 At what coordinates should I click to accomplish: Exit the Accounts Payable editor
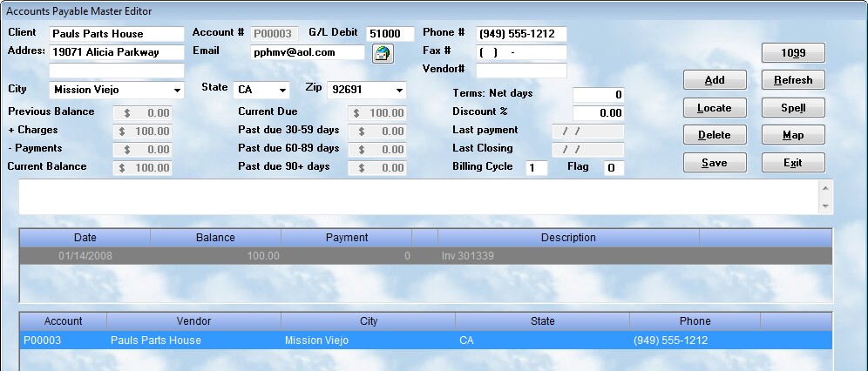point(792,163)
